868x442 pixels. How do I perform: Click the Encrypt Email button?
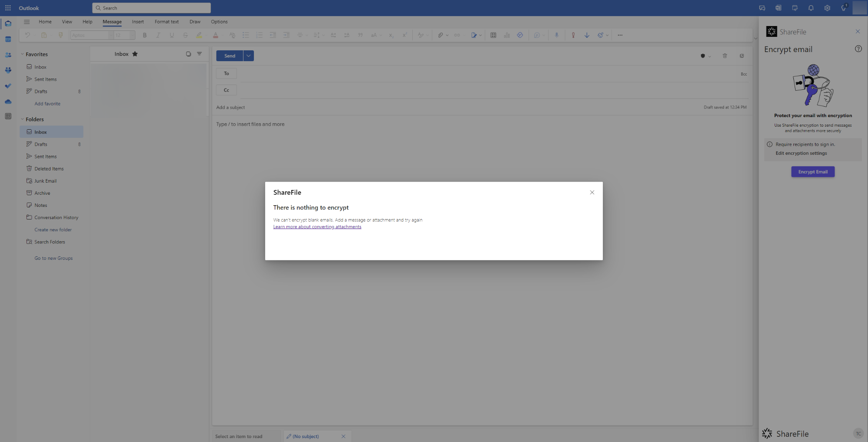(813, 172)
